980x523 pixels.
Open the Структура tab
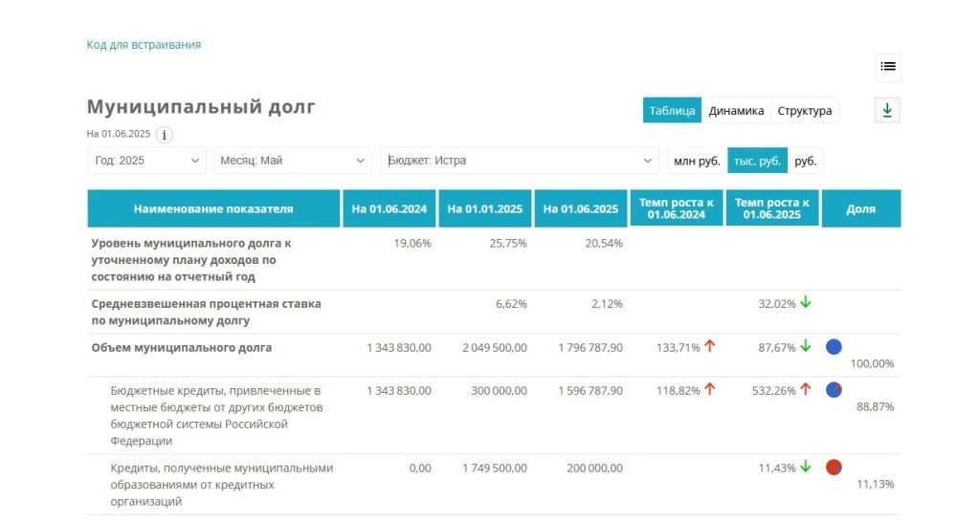click(x=804, y=111)
